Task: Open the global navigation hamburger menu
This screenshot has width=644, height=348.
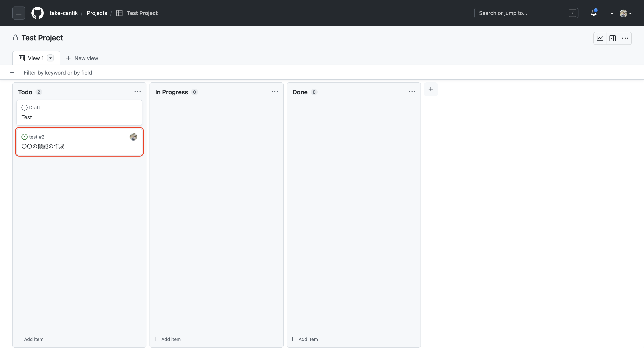Action: pos(19,13)
